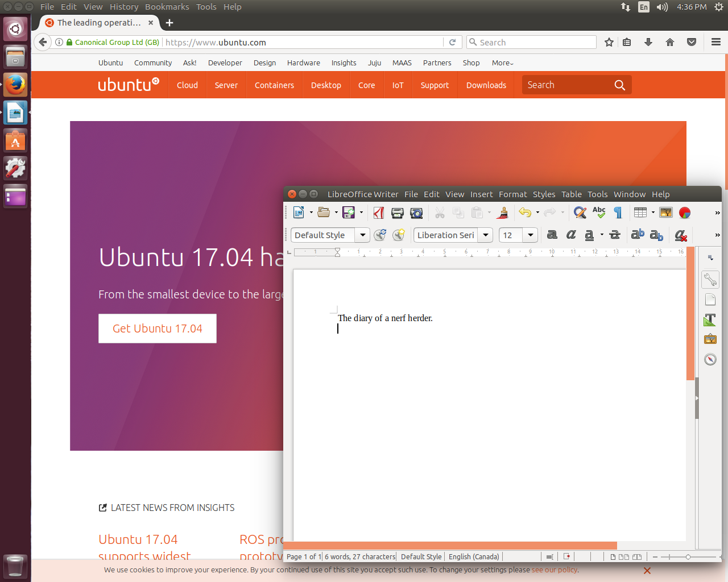This screenshot has height=582, width=728.
Task: Undo the last action in Writer
Action: pos(525,213)
